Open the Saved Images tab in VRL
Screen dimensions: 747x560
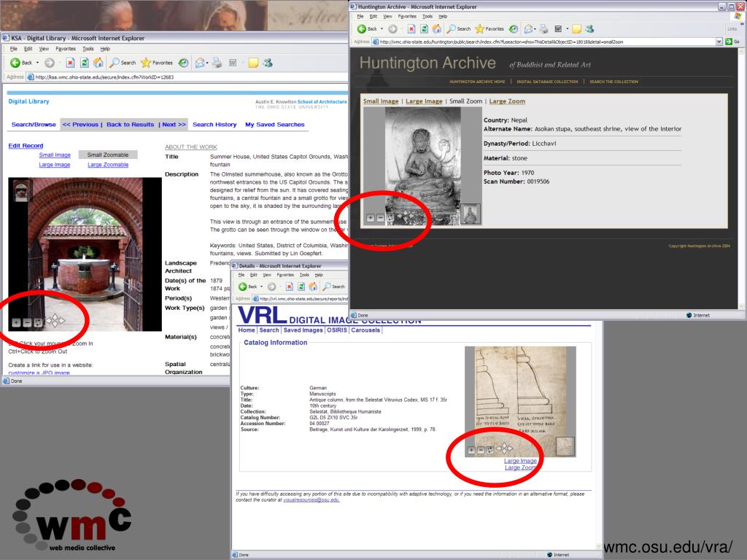tap(303, 330)
